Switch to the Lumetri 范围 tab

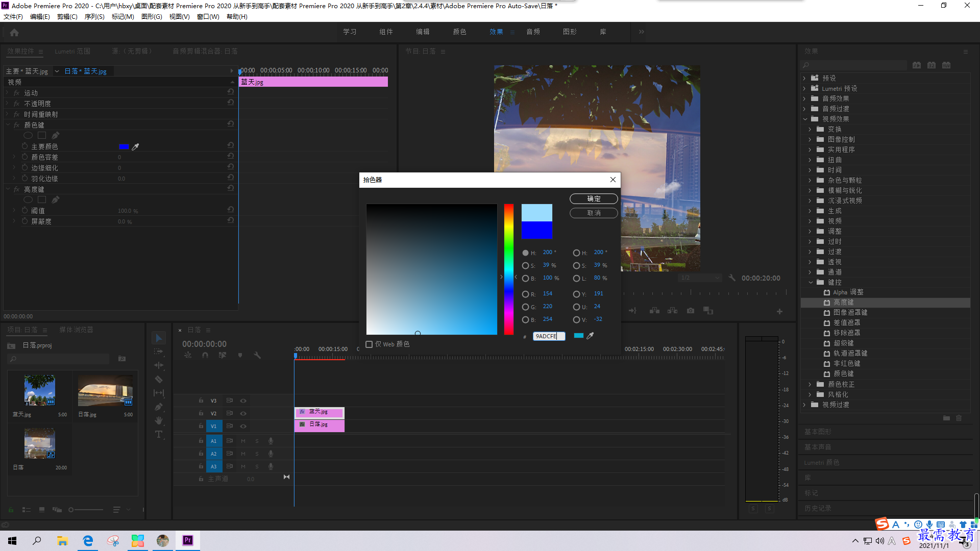72,51
